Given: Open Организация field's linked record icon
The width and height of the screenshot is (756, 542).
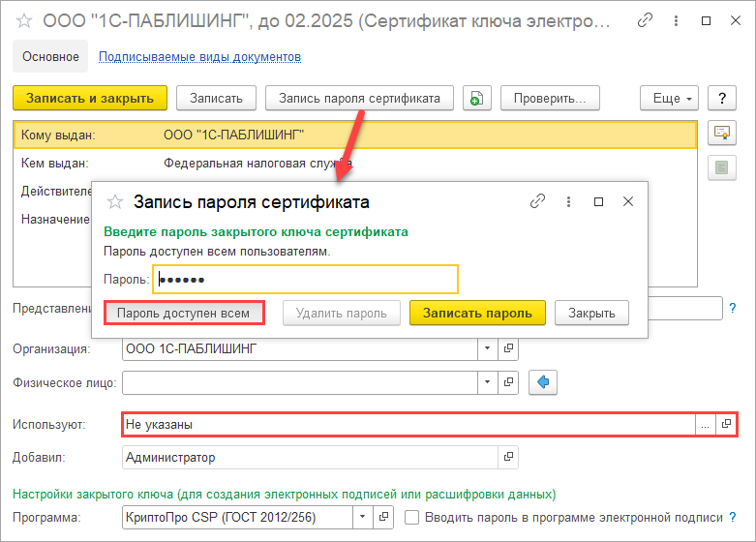Looking at the screenshot, I should (508, 348).
